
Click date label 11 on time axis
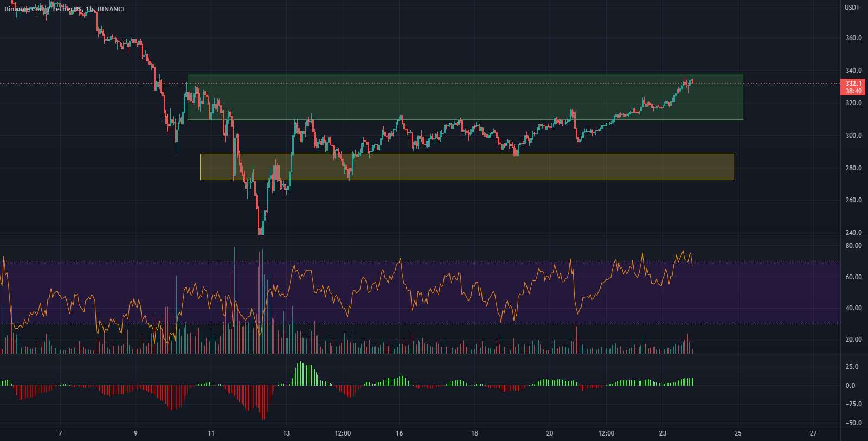click(211, 433)
